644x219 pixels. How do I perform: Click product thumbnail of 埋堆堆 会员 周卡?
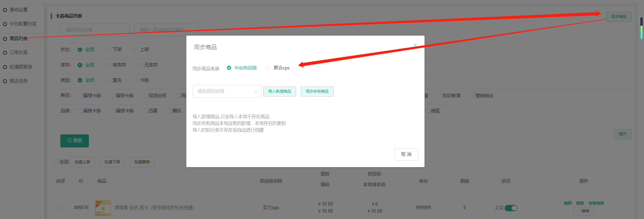[x=103, y=208]
